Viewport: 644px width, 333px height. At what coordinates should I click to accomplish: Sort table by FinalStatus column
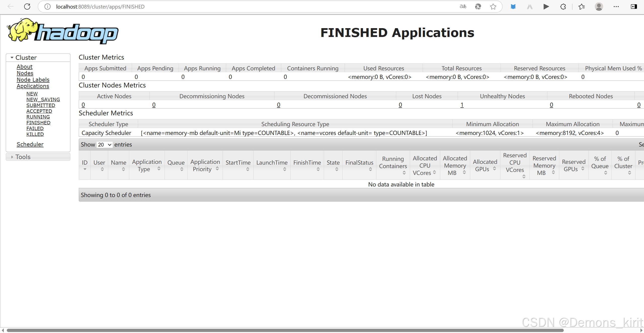[359, 165]
